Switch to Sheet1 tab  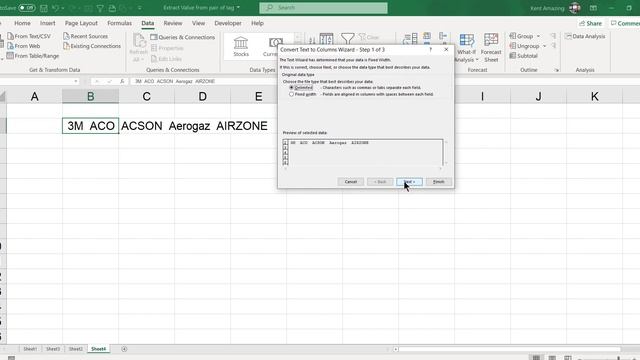[30, 349]
